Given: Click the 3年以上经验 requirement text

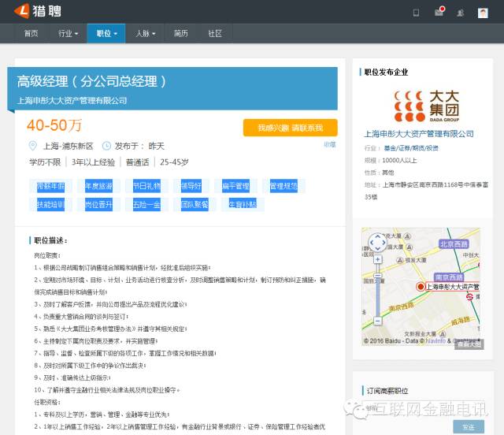Looking at the screenshot, I should click(93, 162).
